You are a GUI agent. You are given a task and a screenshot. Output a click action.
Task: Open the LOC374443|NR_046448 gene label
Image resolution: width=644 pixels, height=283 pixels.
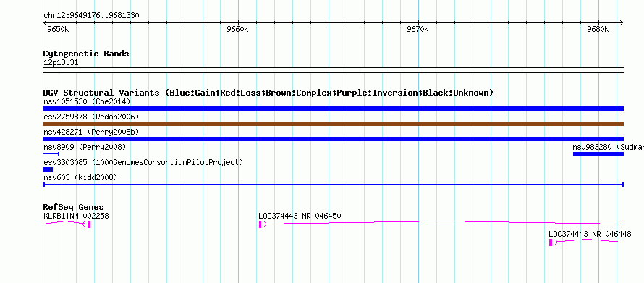tap(590, 234)
